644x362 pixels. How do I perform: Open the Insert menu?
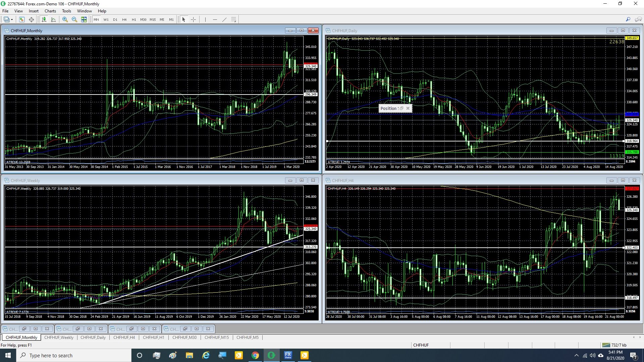pos(34,11)
